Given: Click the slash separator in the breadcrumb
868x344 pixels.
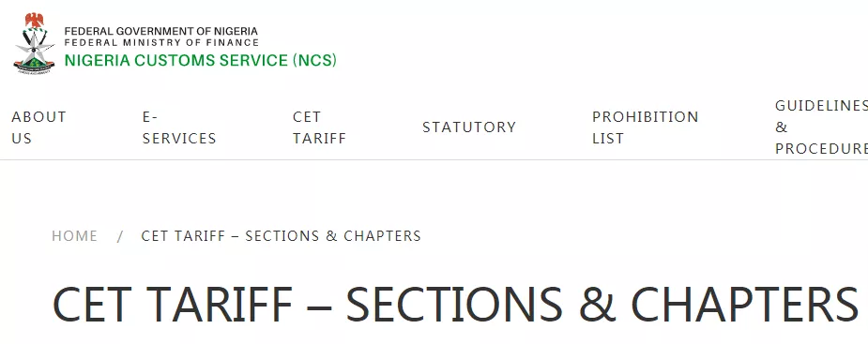Looking at the screenshot, I should (119, 237).
